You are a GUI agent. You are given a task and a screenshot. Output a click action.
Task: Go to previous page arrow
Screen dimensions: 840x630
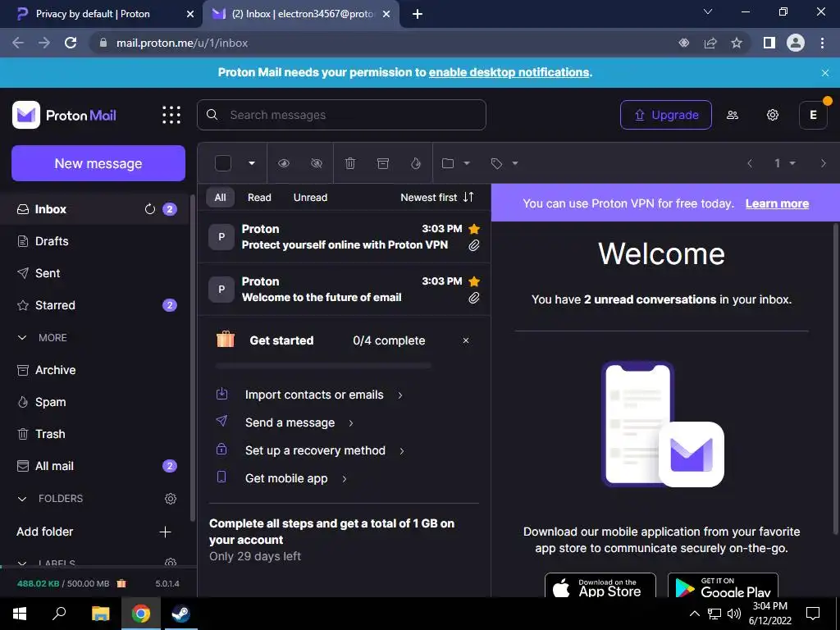[x=750, y=163]
